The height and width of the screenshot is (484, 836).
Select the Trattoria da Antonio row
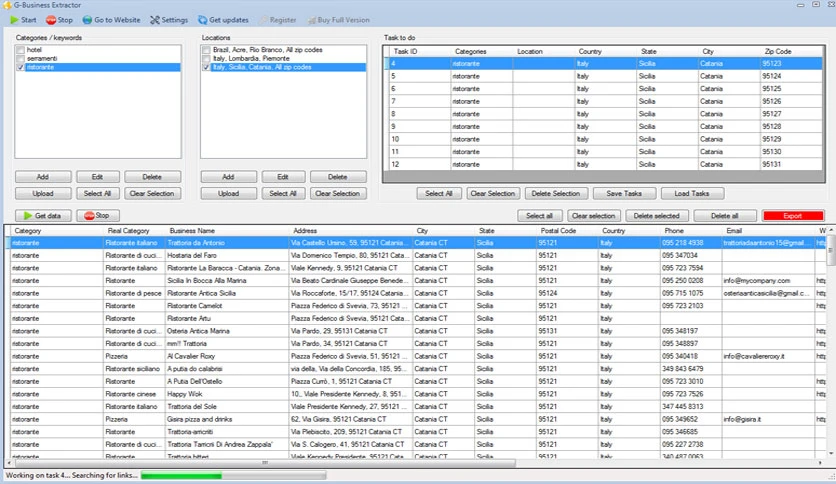[417, 243]
